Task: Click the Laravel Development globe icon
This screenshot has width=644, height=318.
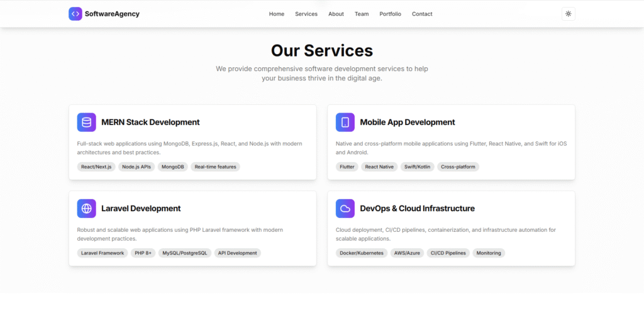Action: 87,208
